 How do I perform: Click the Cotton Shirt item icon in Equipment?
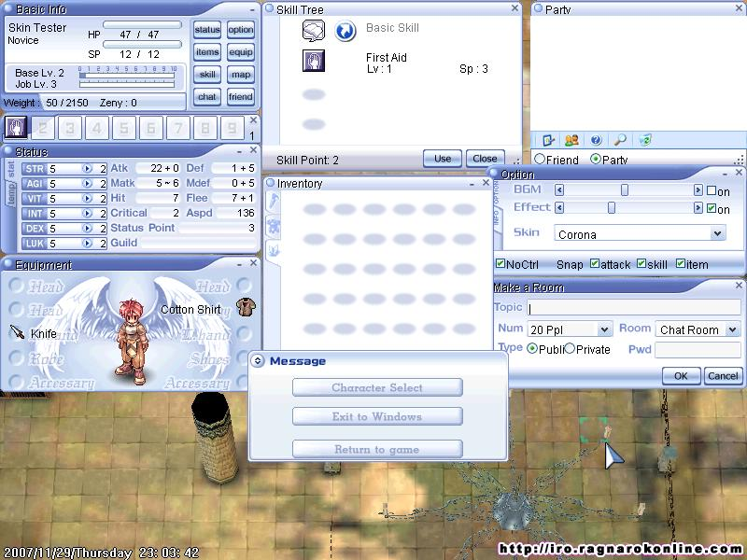click(246, 308)
